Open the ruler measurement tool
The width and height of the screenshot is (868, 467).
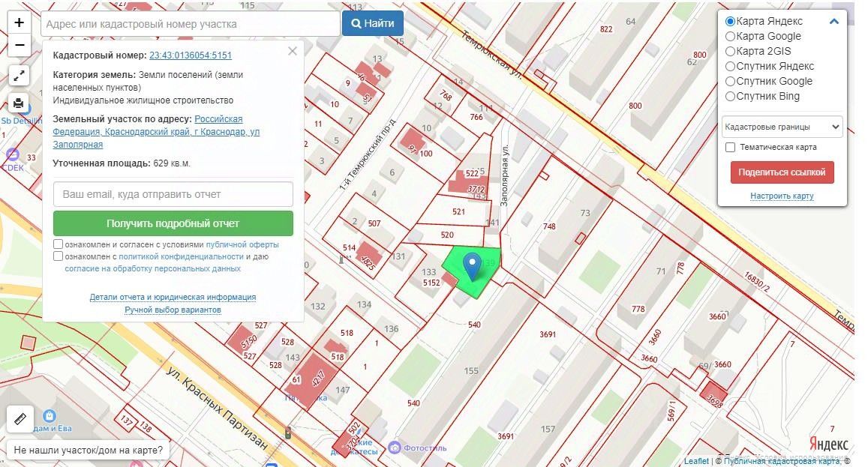tap(20, 419)
